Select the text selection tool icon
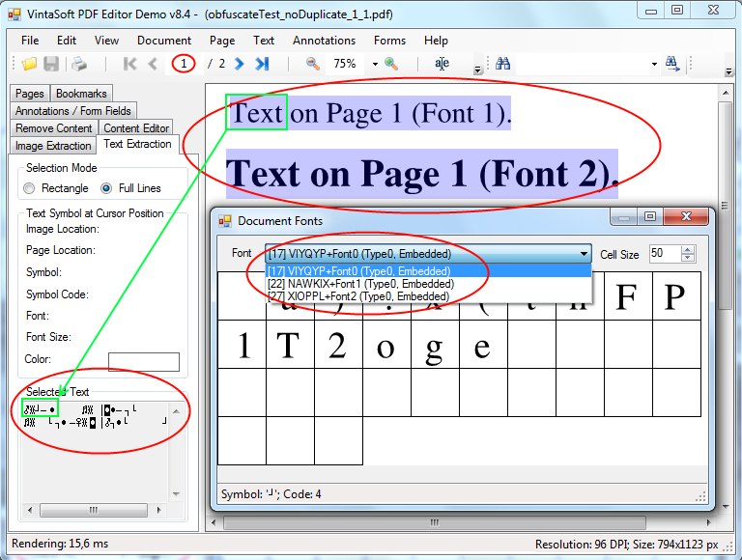742x560 pixels. point(442,64)
